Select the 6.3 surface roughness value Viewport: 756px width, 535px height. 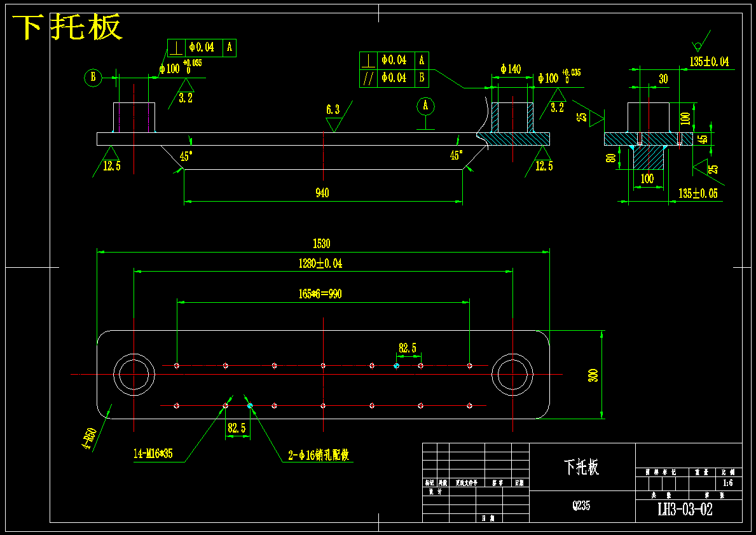coord(333,110)
